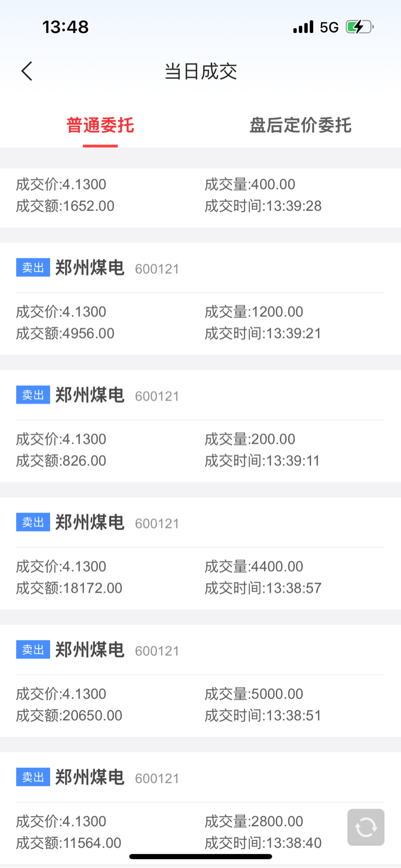Open the trade with 成交额 826.00
Viewport: 401px width, 868px height.
click(200, 426)
